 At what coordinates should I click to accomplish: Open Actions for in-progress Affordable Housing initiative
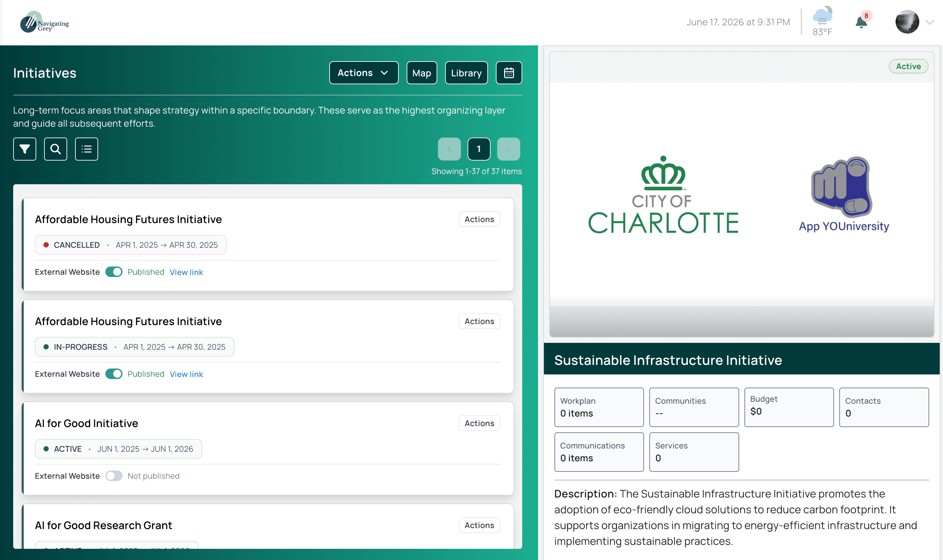tap(479, 321)
